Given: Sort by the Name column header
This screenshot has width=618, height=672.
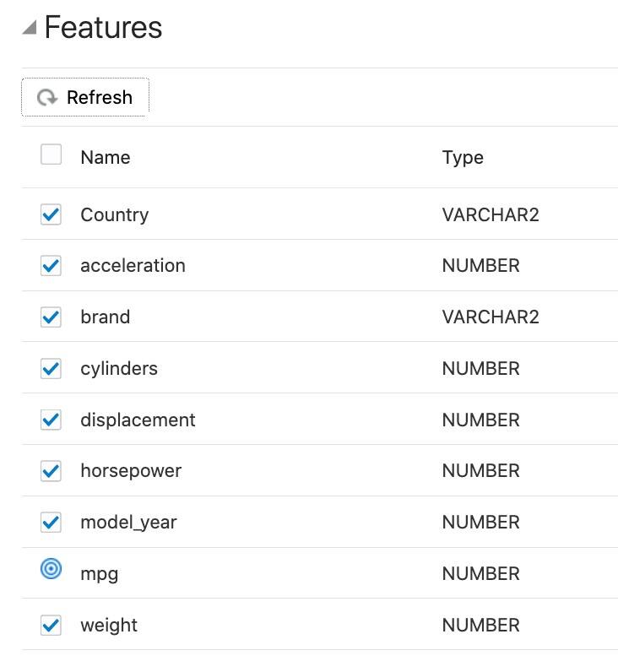Looking at the screenshot, I should point(106,157).
